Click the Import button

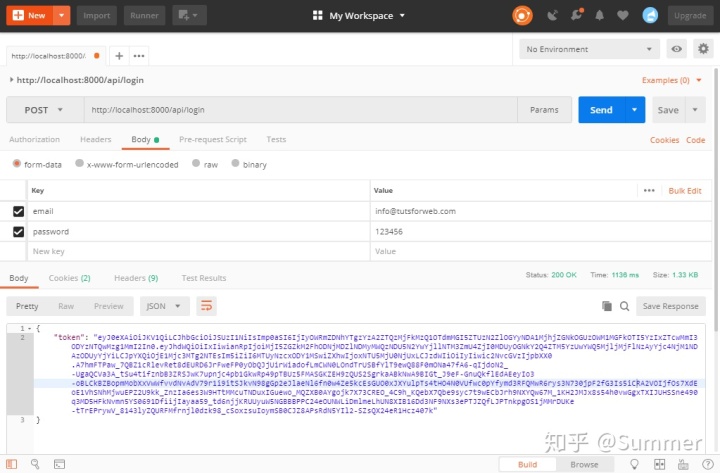(x=96, y=16)
